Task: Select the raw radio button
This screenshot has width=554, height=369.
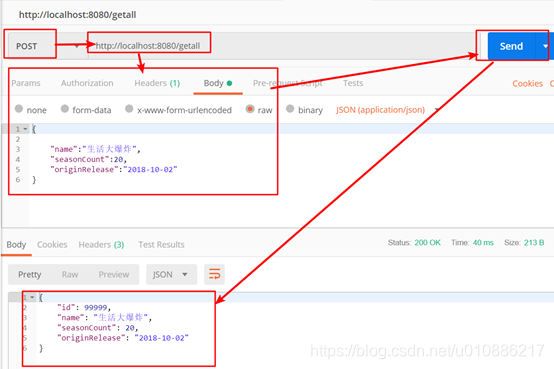Action: [x=250, y=109]
